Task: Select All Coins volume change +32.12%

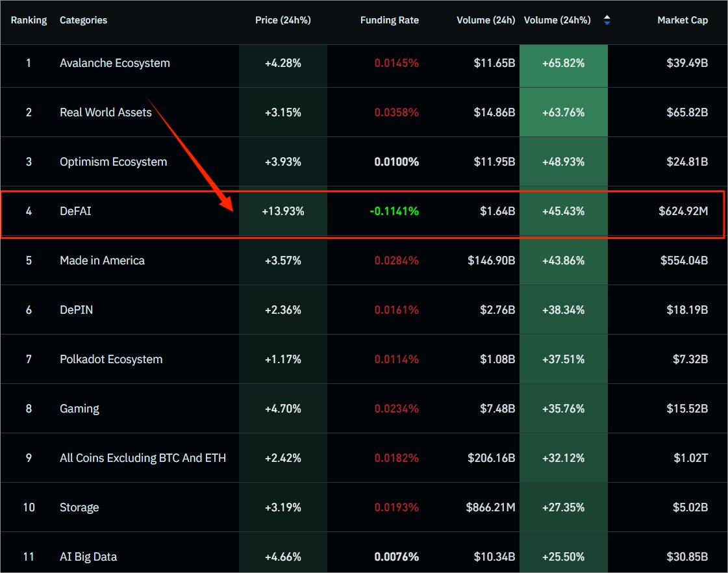Action: [x=563, y=458]
